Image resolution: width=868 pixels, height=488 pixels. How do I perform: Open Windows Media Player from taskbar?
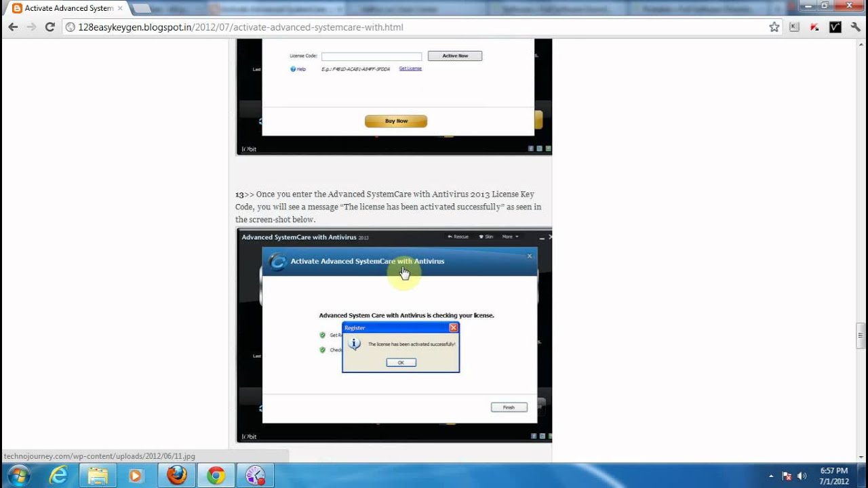coord(137,475)
